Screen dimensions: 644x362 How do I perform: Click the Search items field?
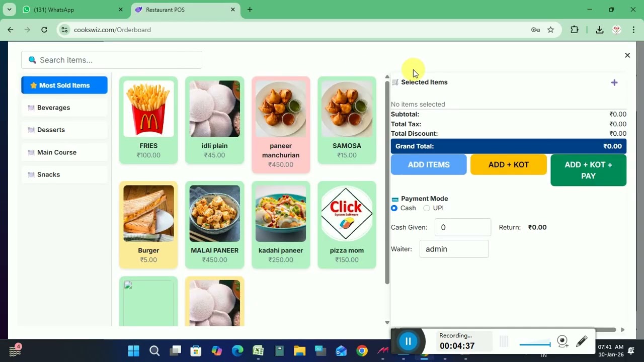[x=112, y=60]
